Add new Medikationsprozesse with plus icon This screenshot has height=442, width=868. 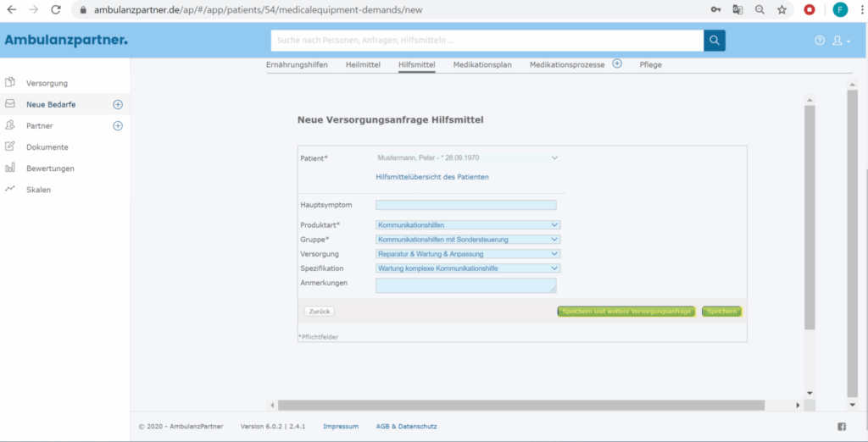point(617,64)
